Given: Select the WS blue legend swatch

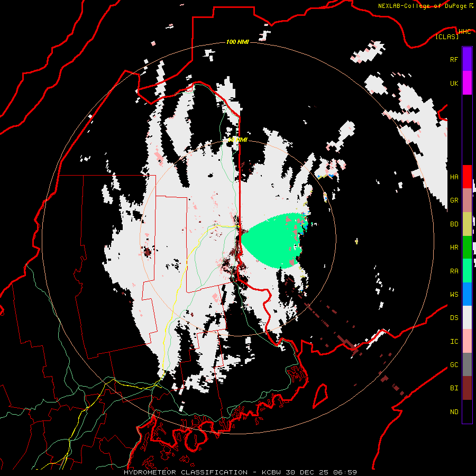Looking at the screenshot, I should 467,294.
